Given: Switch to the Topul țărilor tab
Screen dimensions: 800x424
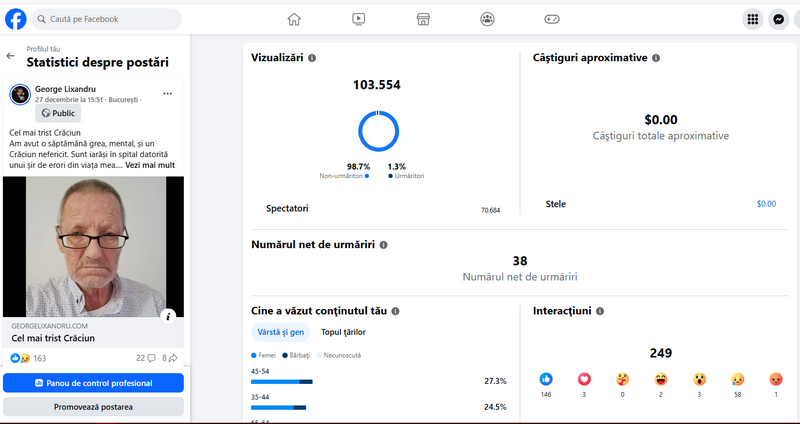Looking at the screenshot, I should 343,332.
